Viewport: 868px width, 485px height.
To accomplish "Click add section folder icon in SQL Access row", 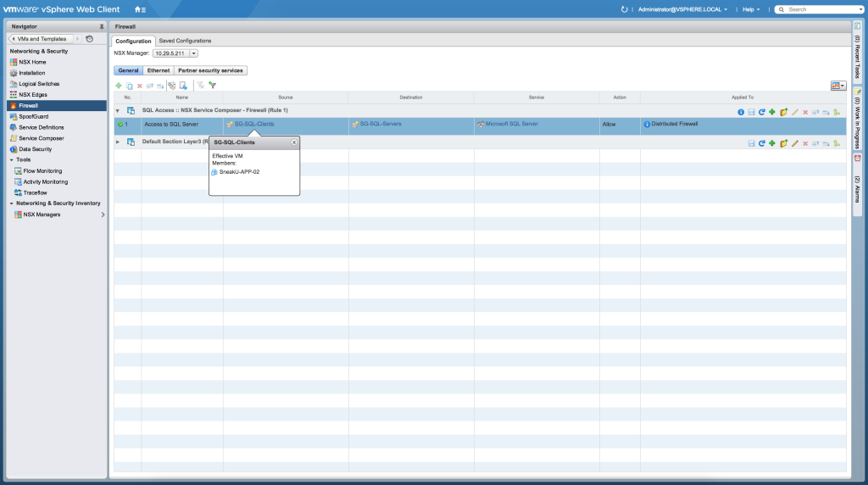I will (783, 113).
